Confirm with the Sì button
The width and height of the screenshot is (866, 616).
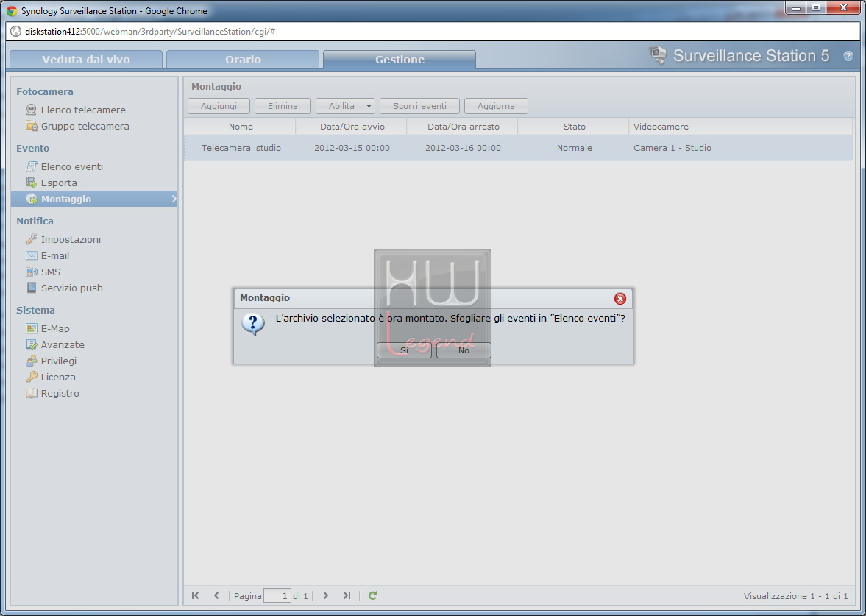click(x=404, y=350)
